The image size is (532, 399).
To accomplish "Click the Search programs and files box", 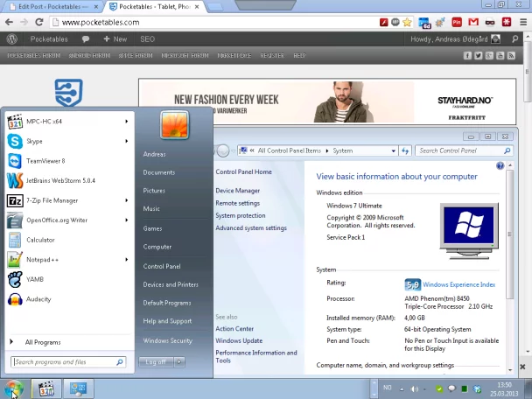I will pyautogui.click(x=68, y=362).
